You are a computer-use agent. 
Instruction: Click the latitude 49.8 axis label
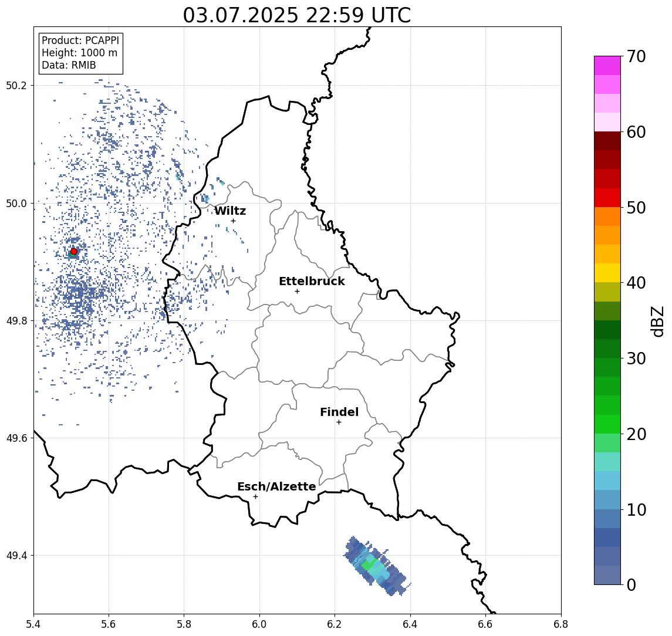tap(16, 320)
